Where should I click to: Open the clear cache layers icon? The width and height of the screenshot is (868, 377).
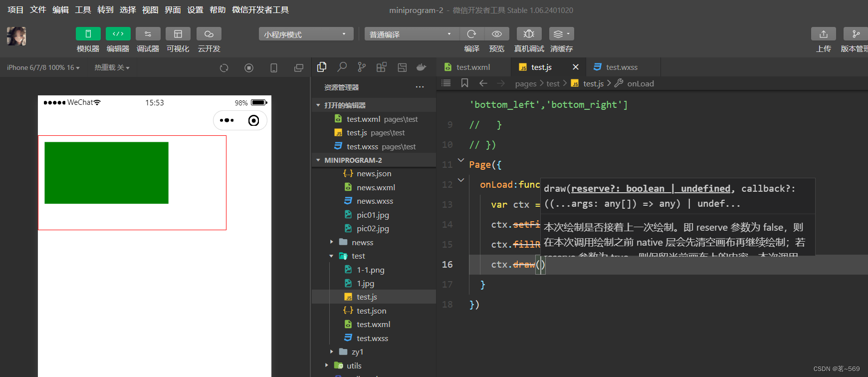click(562, 34)
